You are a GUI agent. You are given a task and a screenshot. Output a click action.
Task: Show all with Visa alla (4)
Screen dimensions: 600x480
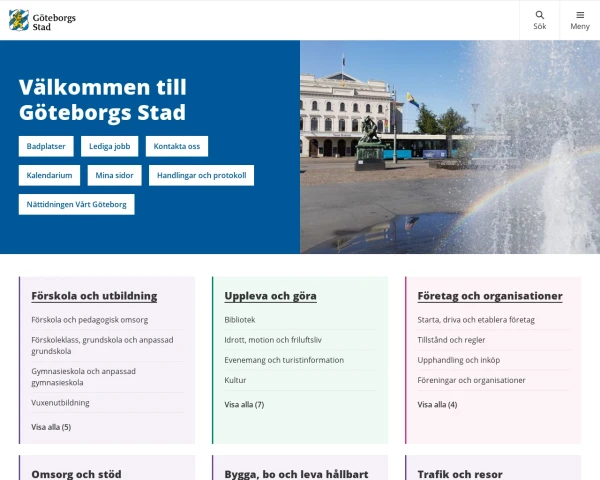point(437,404)
